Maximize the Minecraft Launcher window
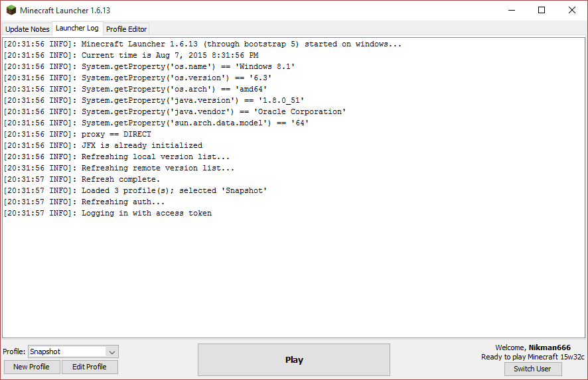Viewport: 588px width, 380px height. (542, 10)
